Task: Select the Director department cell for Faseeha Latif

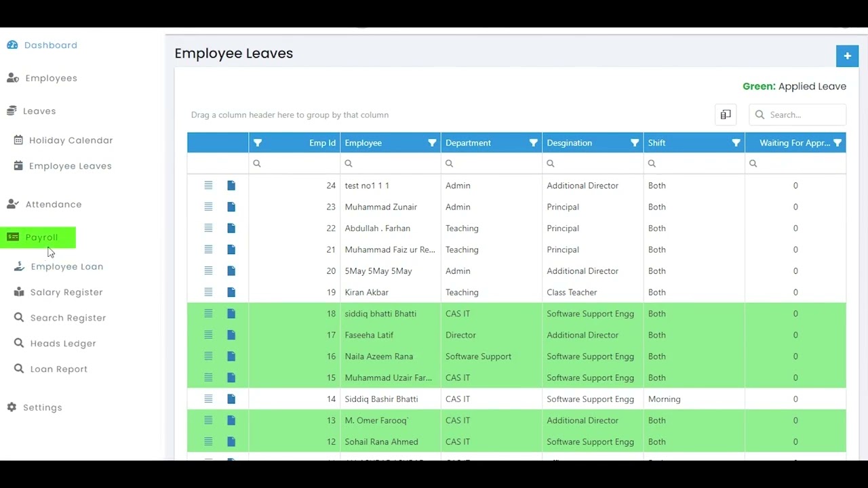Action: 492,335
